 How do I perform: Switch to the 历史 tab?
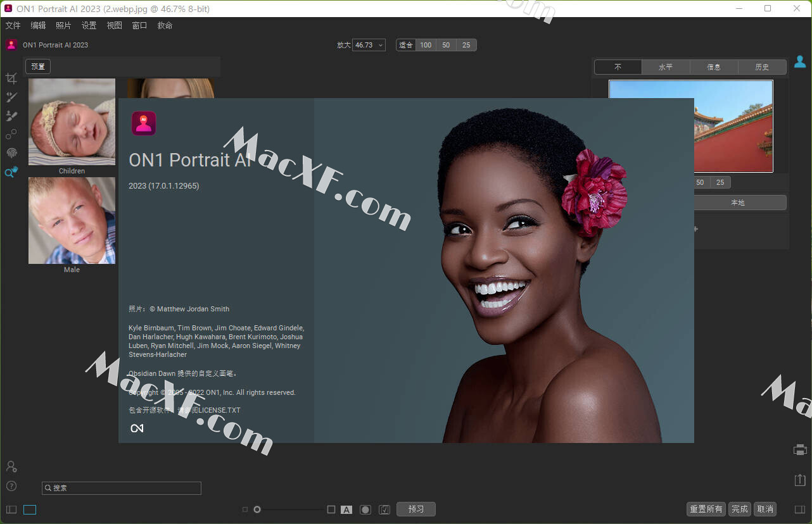coord(762,67)
